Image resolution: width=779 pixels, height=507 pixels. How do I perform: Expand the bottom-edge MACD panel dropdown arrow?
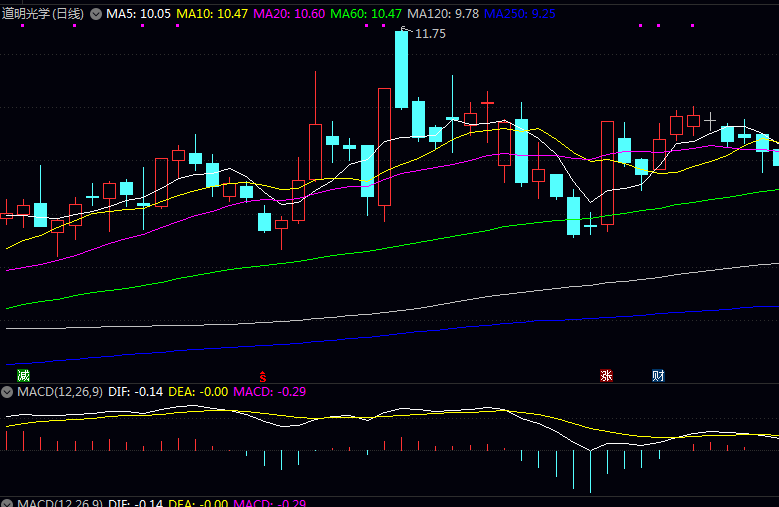click(8, 503)
